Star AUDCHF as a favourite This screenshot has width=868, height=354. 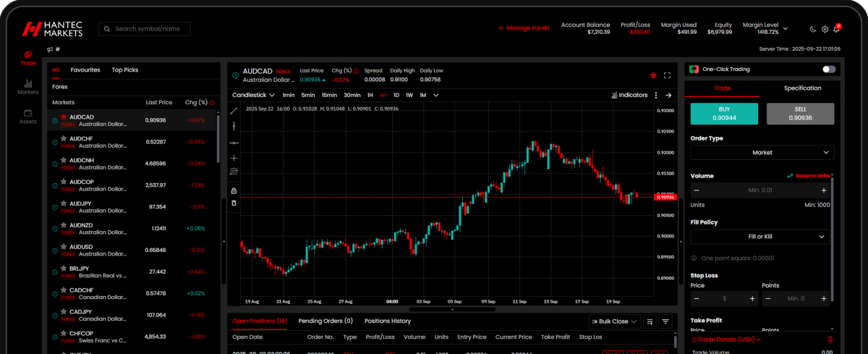point(64,138)
